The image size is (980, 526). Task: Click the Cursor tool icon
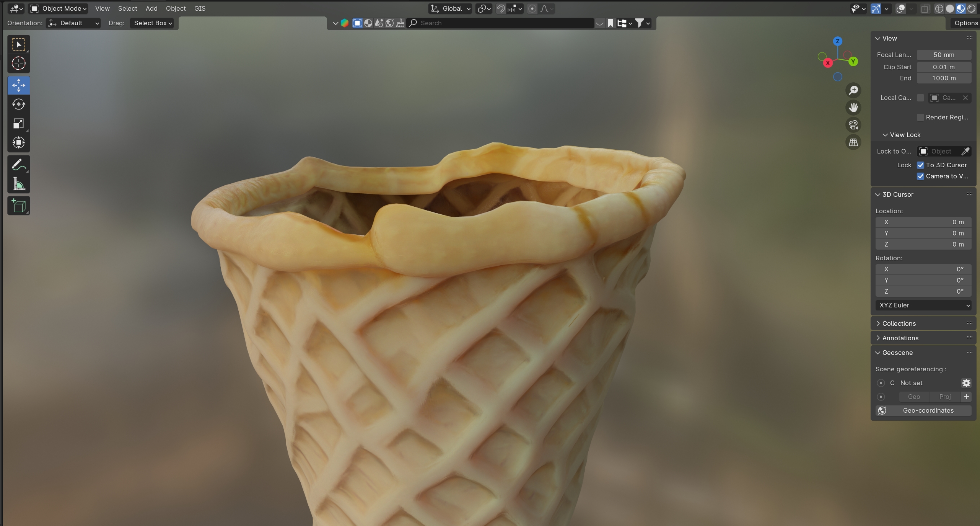[18, 63]
